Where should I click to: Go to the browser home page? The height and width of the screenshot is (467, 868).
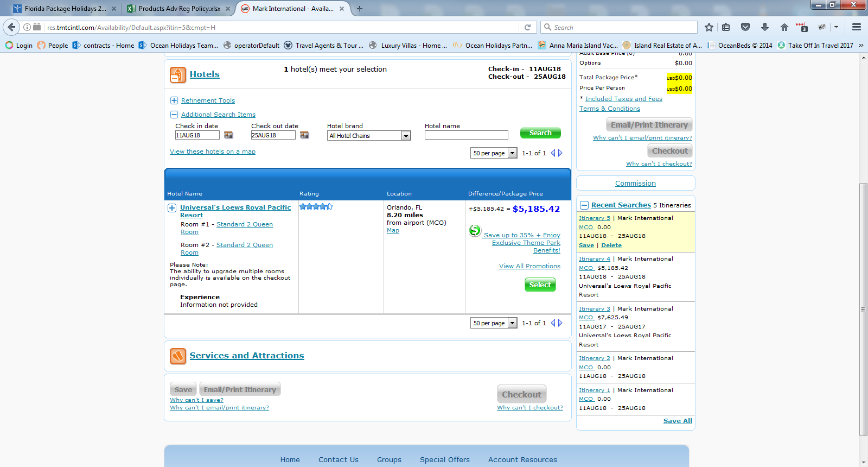(784, 27)
